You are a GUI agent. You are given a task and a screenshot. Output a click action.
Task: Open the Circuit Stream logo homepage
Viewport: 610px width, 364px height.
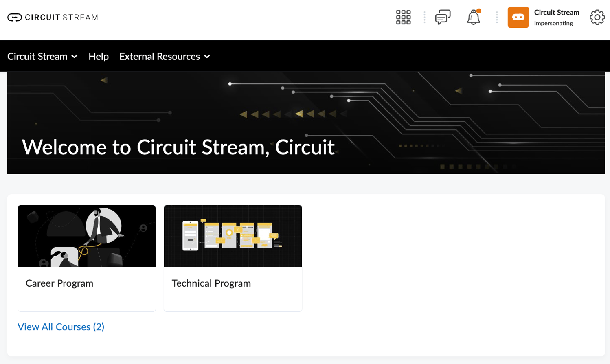point(52,17)
